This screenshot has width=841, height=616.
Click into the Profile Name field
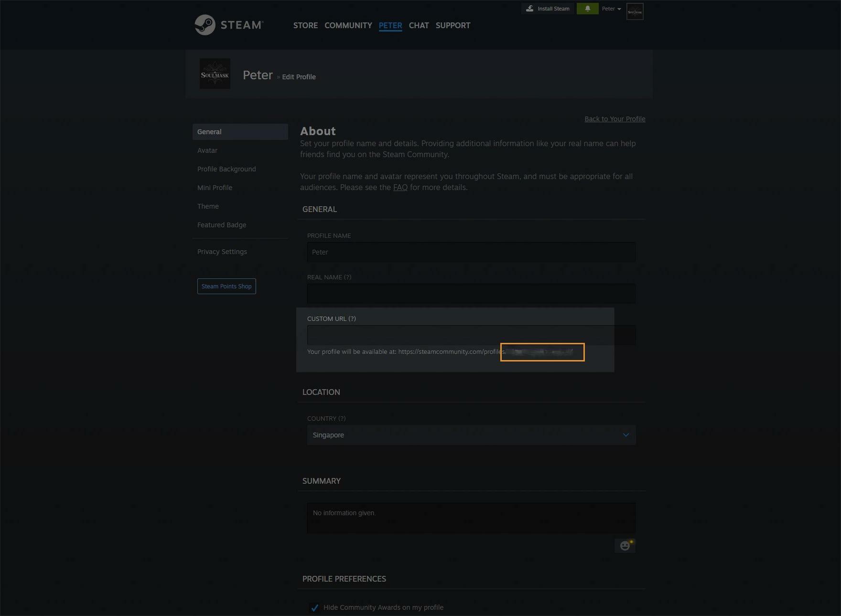[x=471, y=252]
